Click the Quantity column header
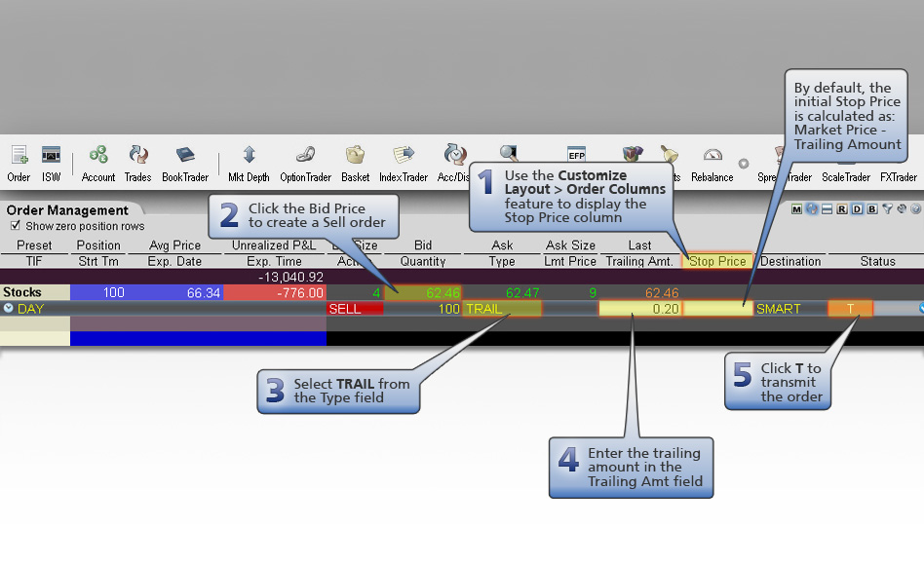The width and height of the screenshot is (924, 565). point(422,261)
